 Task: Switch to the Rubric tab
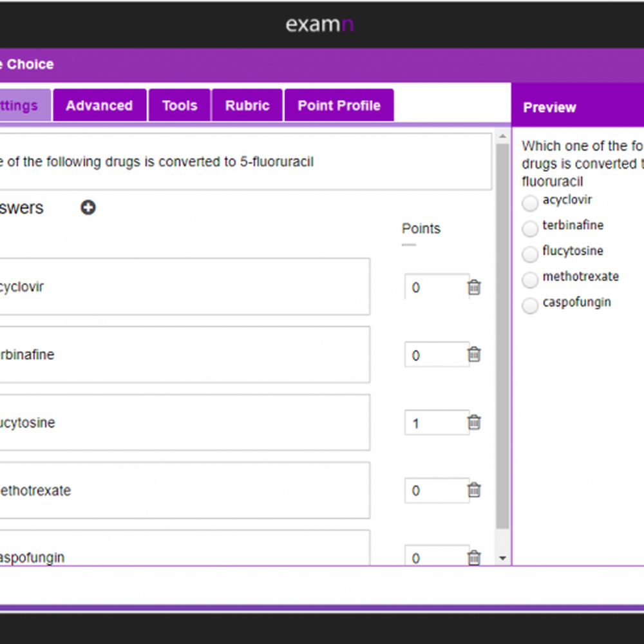tap(247, 105)
